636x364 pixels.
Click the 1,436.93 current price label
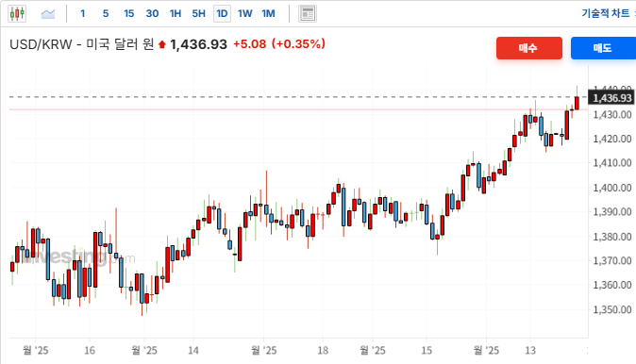(611, 98)
